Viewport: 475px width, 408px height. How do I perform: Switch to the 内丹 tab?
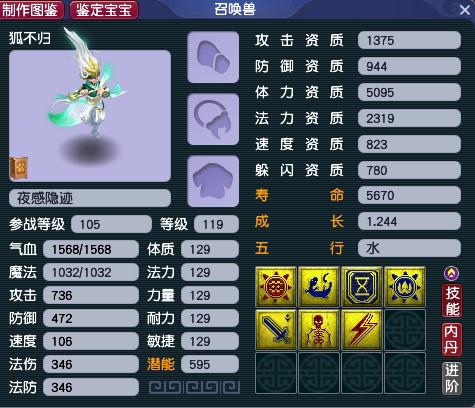click(x=452, y=340)
